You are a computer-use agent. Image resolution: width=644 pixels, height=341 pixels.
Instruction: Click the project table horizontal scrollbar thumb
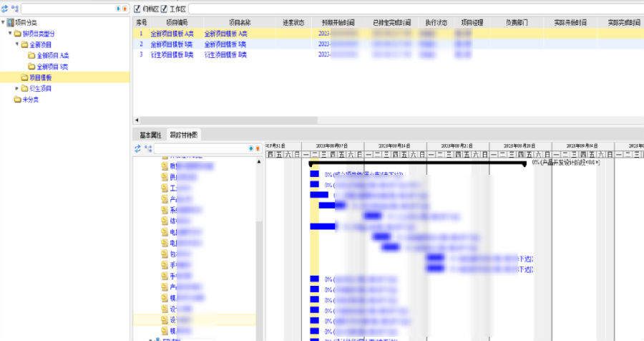coord(229,120)
